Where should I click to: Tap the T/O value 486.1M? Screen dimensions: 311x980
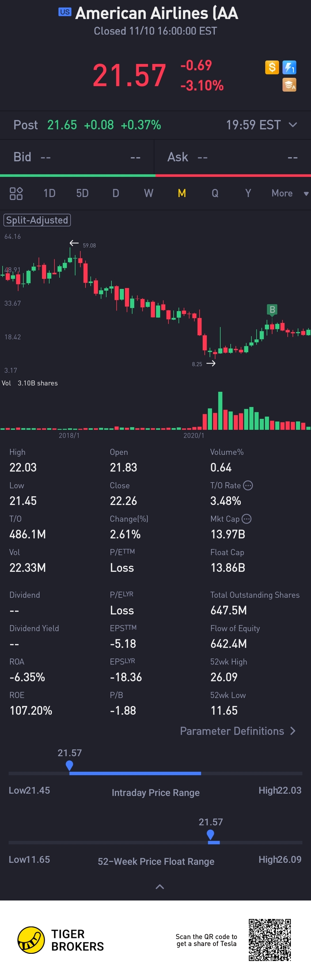click(x=27, y=534)
